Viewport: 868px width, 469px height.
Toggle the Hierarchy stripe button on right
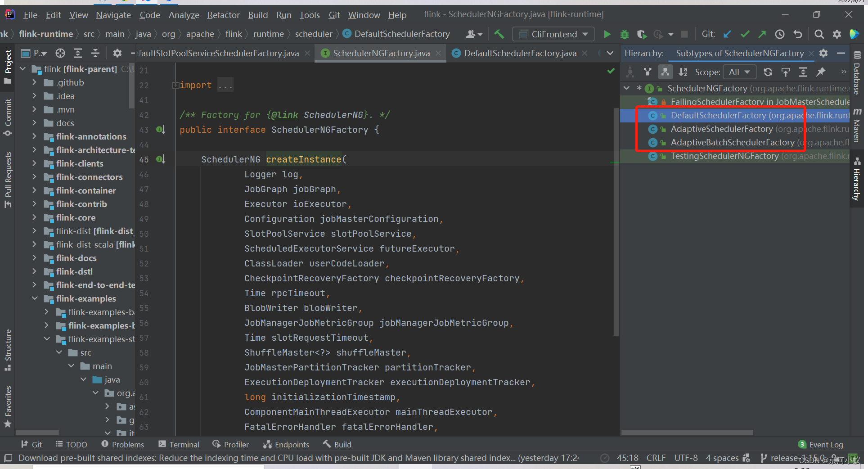click(x=857, y=179)
